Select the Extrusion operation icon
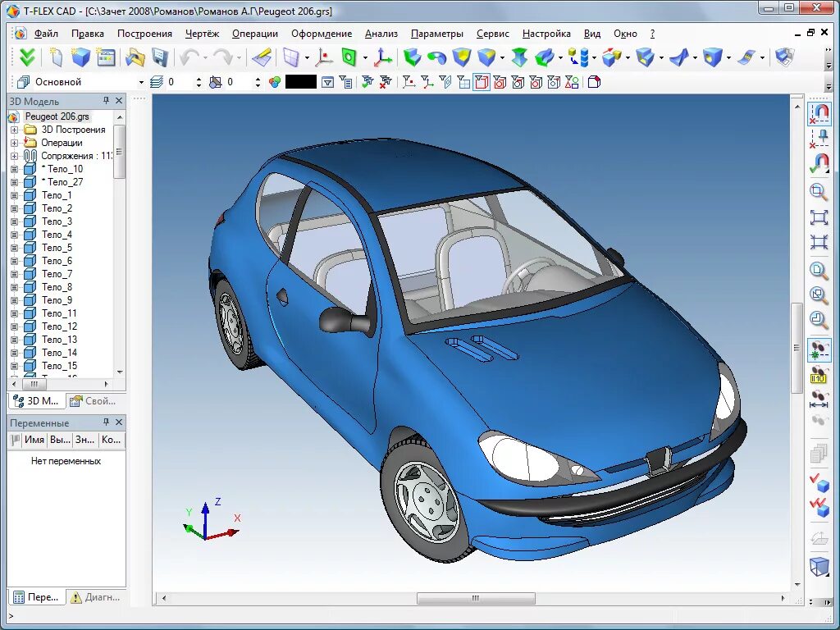The width and height of the screenshot is (840, 630). [412, 57]
